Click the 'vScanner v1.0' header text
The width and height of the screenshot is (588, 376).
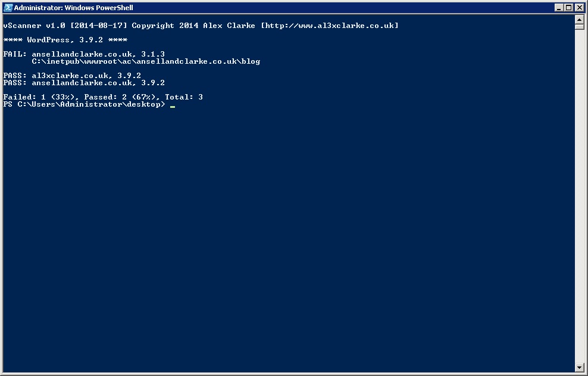(x=34, y=26)
